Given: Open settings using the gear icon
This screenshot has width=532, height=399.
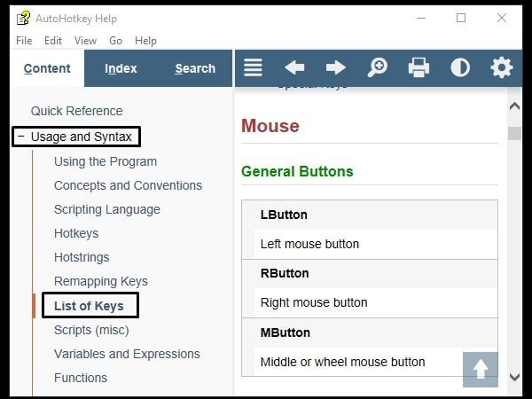Looking at the screenshot, I should pyautogui.click(x=502, y=67).
